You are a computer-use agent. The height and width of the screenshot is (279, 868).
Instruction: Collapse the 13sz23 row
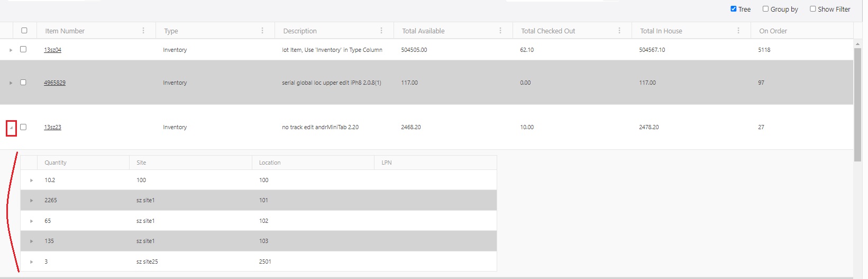11,128
